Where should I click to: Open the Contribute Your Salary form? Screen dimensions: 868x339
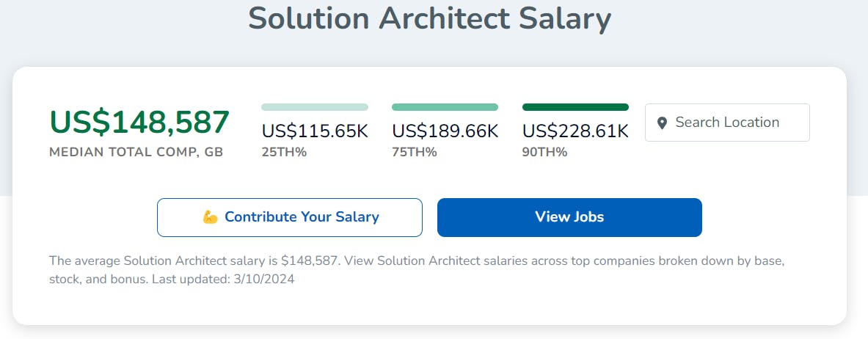tap(290, 217)
